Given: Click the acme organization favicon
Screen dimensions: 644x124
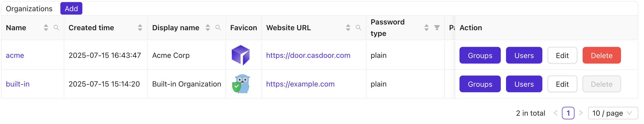Looking at the screenshot, I should [x=241, y=55].
